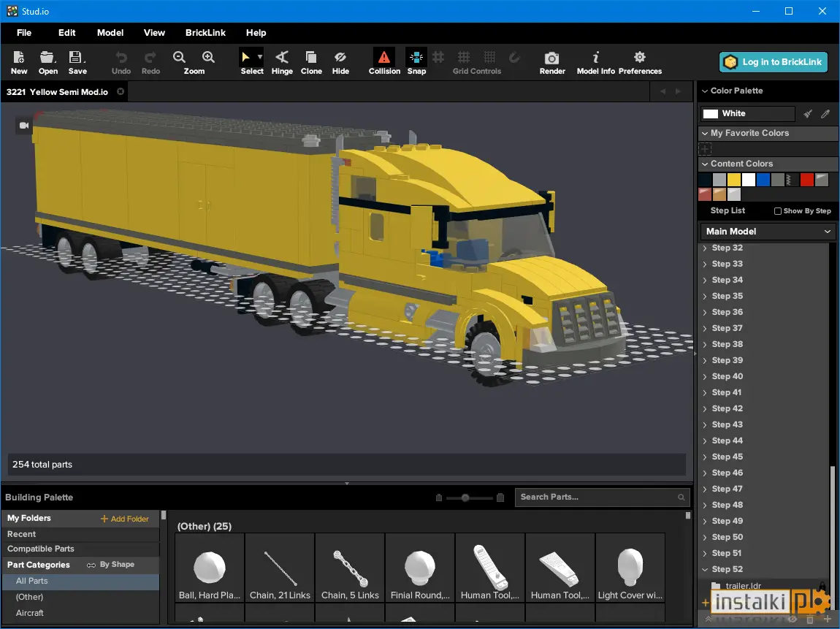840x629 pixels.
Task: Select the (Other) category
Action: [80, 597]
